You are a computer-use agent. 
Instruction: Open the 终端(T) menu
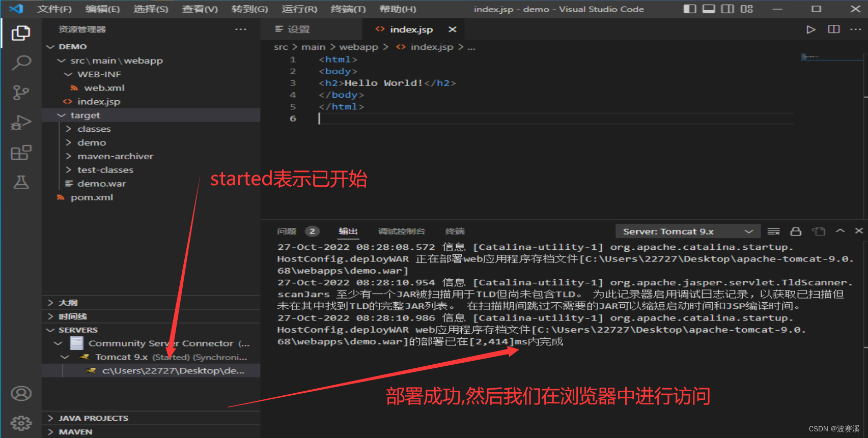coord(348,9)
